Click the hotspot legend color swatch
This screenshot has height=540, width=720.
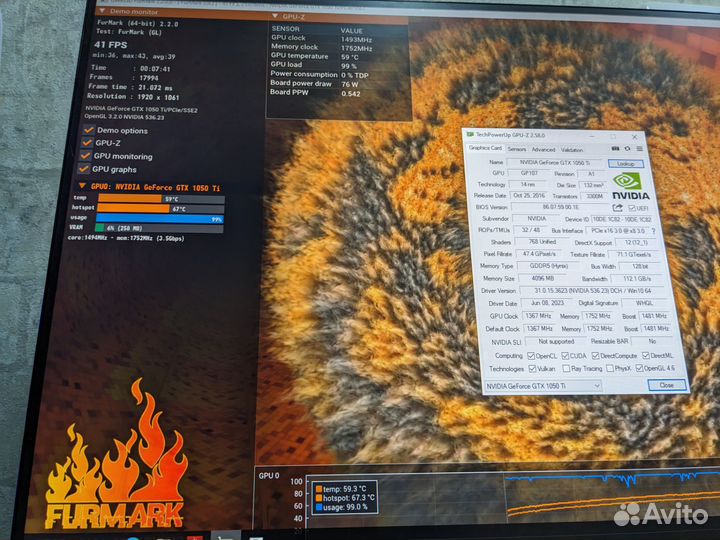[319, 498]
